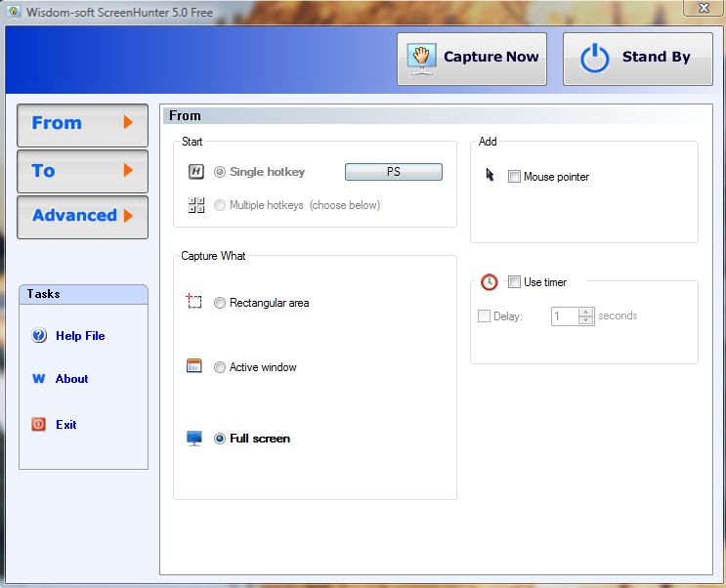Image resolution: width=726 pixels, height=588 pixels.
Task: Select the Multiple hotkeys radio button
Action: point(220,205)
